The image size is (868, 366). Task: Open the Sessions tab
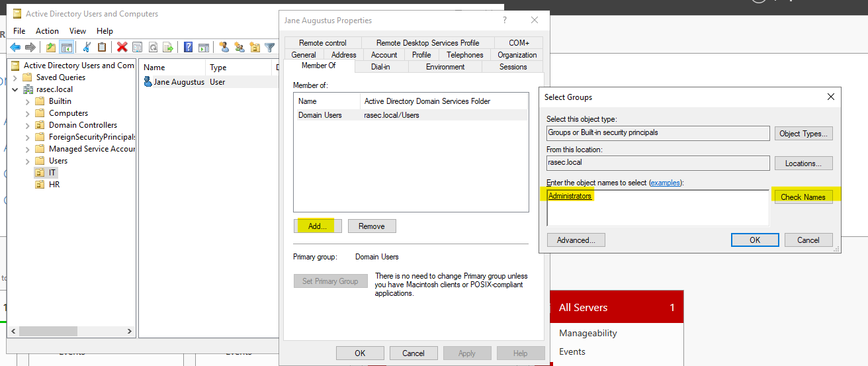point(513,67)
